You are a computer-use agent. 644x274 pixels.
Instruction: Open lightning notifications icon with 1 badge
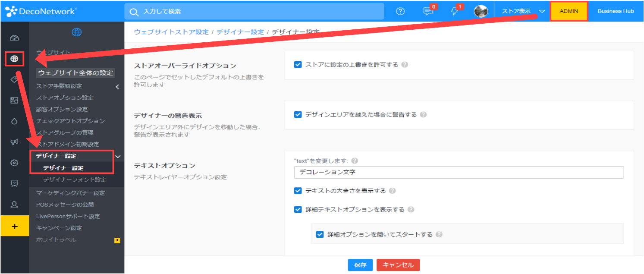455,12
